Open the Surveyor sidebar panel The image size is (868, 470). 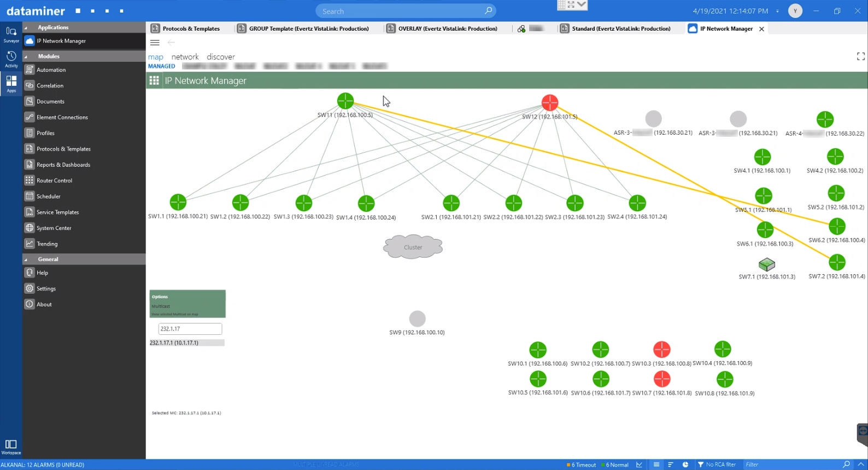point(11,34)
